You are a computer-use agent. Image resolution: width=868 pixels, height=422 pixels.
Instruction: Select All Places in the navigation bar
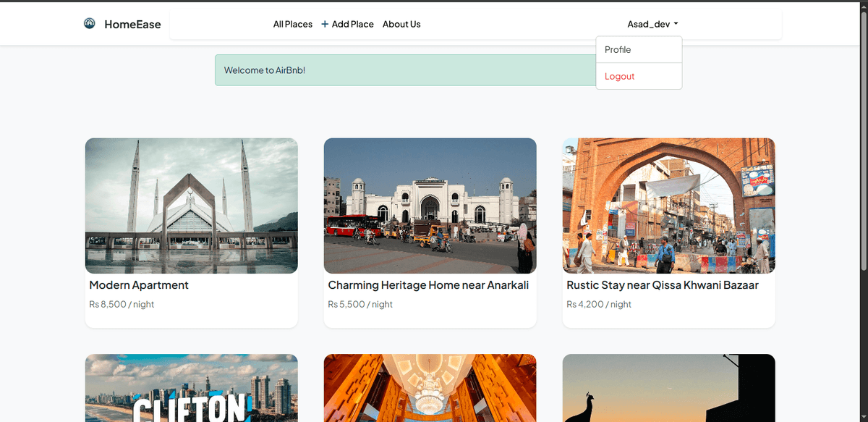[292, 24]
